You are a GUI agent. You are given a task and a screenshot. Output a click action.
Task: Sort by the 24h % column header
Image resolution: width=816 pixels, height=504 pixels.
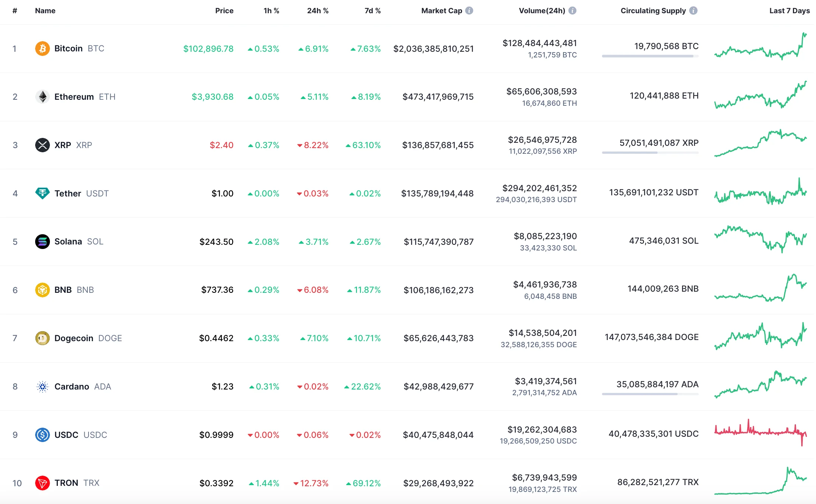[x=317, y=11]
